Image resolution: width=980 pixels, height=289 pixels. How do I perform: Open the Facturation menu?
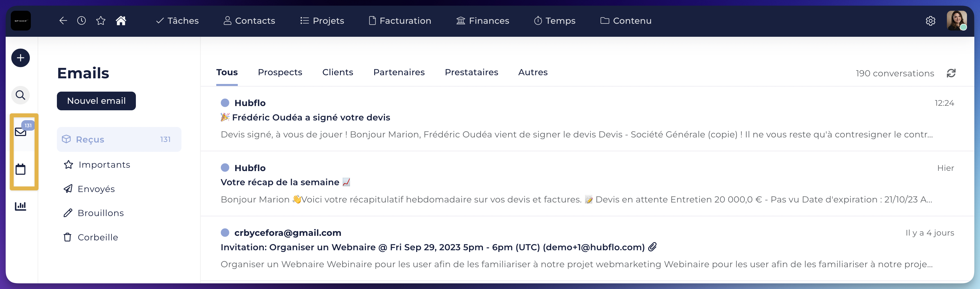coord(400,21)
